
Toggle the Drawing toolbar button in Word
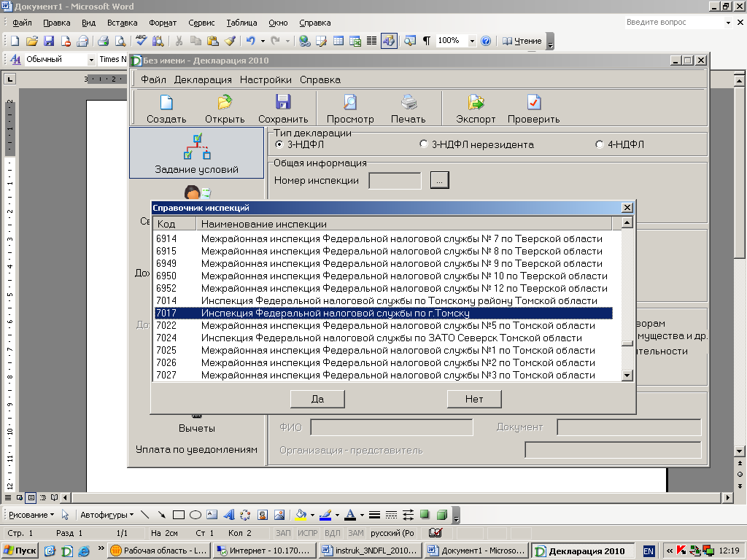(x=389, y=41)
